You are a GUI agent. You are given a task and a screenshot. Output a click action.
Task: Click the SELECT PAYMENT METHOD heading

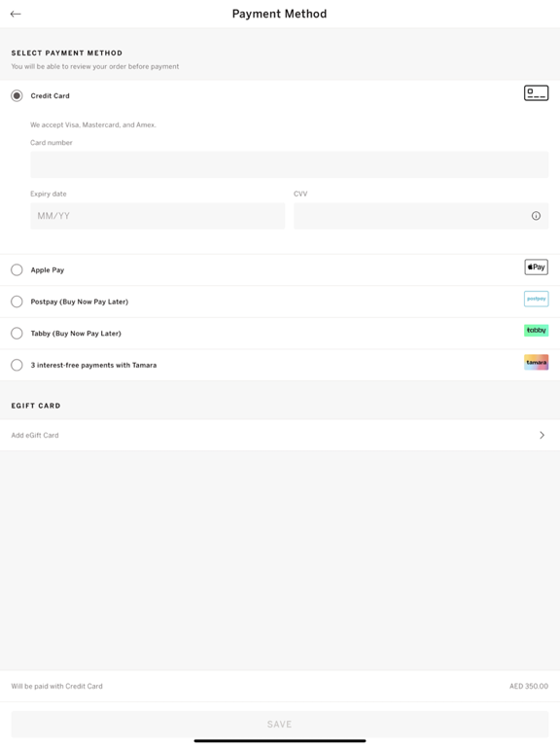coord(67,53)
